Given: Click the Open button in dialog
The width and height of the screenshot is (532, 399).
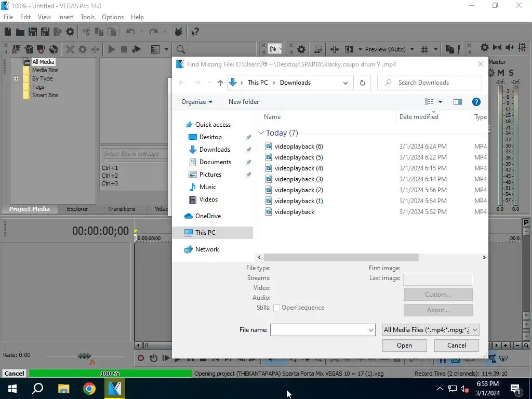Looking at the screenshot, I should (x=404, y=345).
